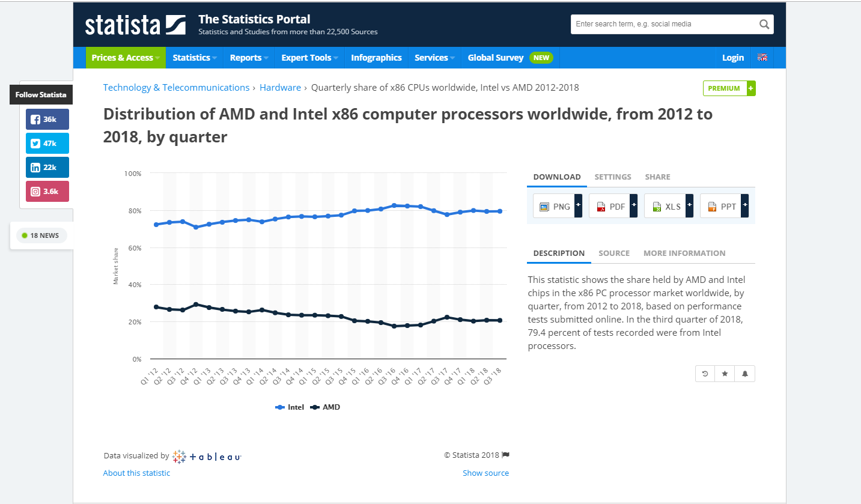Click the UK flag language icon
This screenshot has height=504, width=861.
(x=762, y=58)
